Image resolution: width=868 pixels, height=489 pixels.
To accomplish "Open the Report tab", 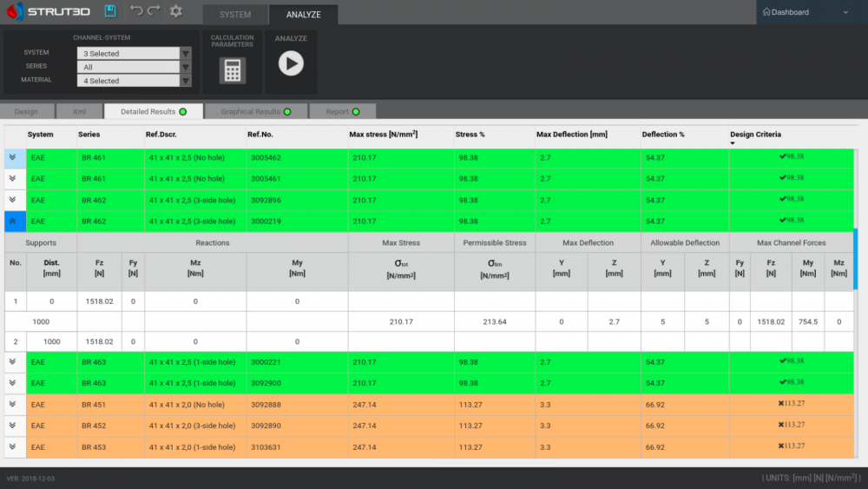I will (343, 111).
